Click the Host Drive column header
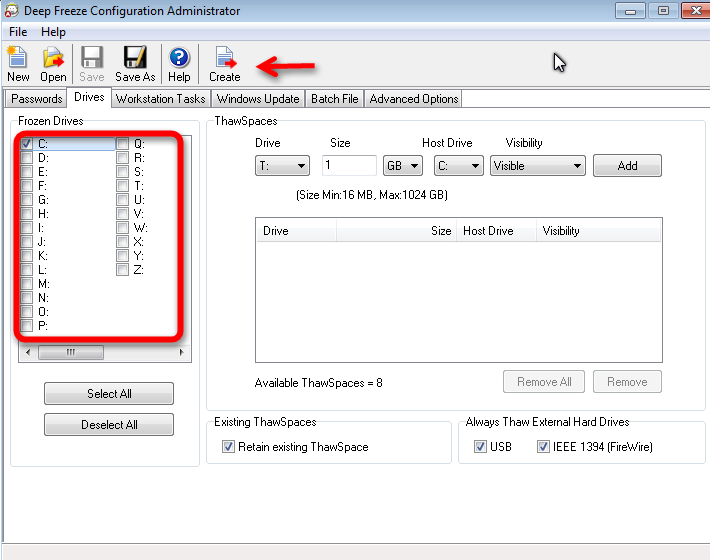Viewport: 710px width, 560px height. pos(496,231)
